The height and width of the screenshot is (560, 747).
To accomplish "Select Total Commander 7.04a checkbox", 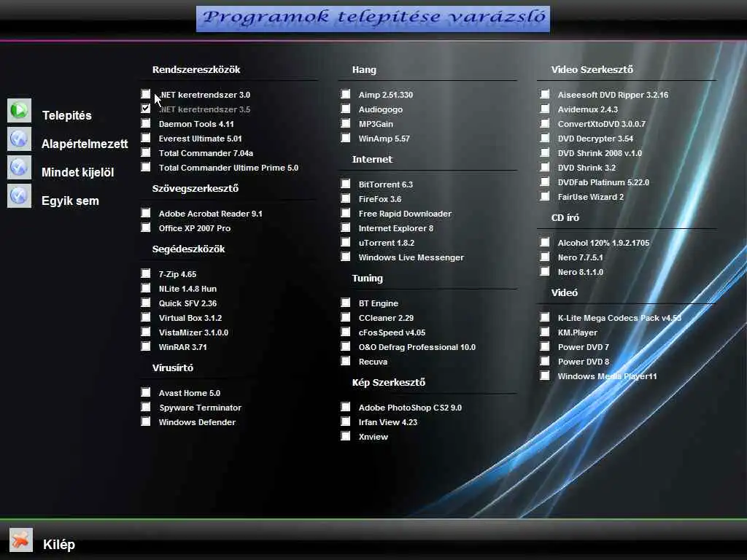I will click(x=146, y=152).
